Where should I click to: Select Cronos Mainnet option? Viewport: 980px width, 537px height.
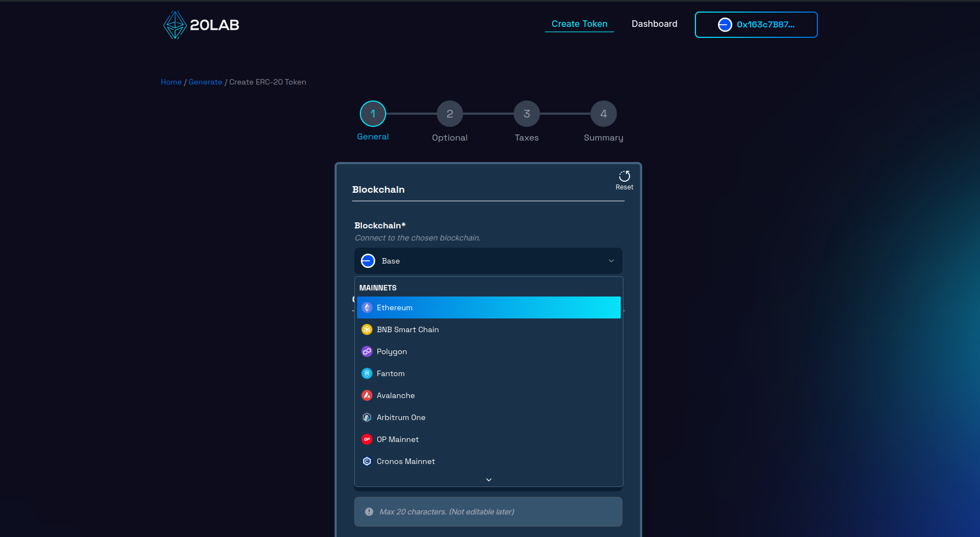(x=489, y=461)
